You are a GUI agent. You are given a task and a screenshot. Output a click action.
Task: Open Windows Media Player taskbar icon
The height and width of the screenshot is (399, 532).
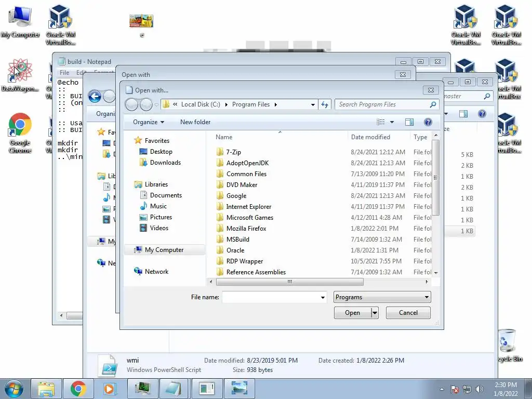110,389
